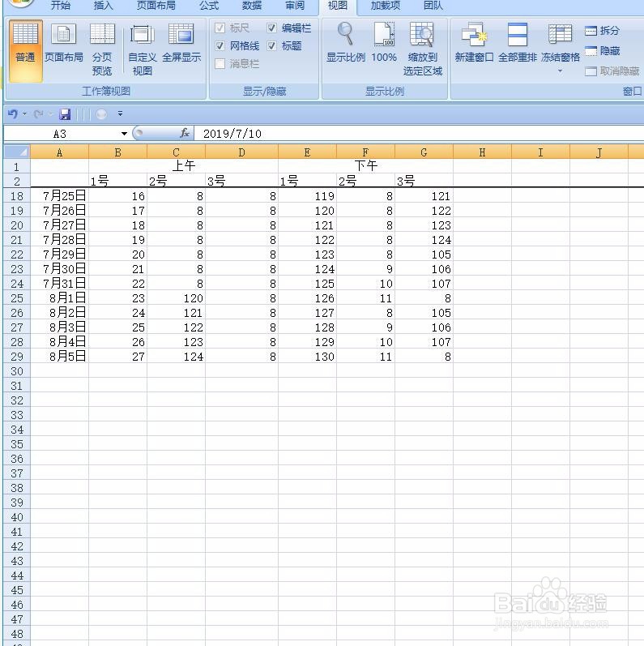Select row 30 header
644x646 pixels.
coord(17,371)
